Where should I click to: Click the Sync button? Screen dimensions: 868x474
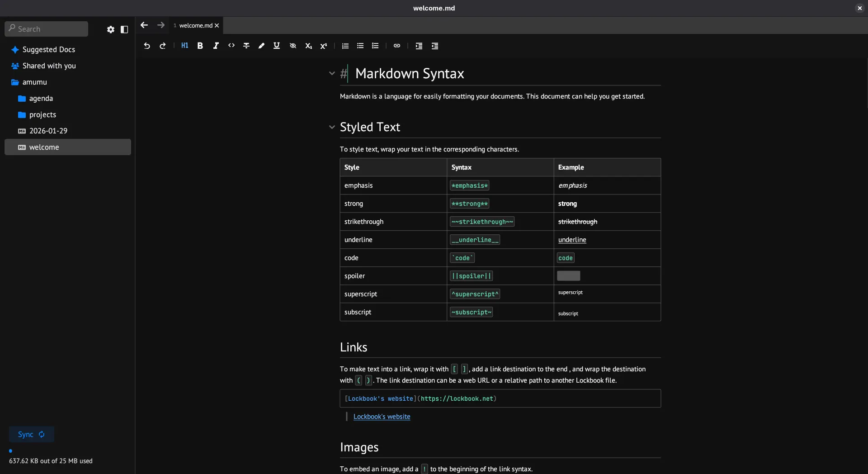coord(32,434)
